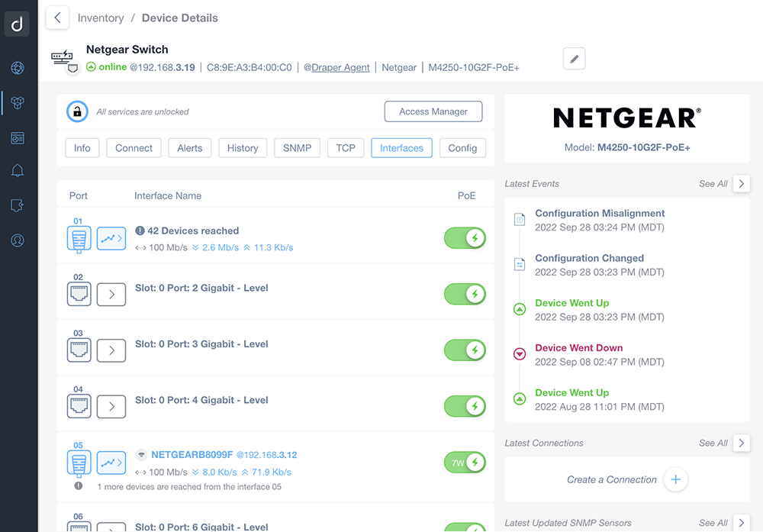Click the port 01 ethernet icon

[79, 239]
